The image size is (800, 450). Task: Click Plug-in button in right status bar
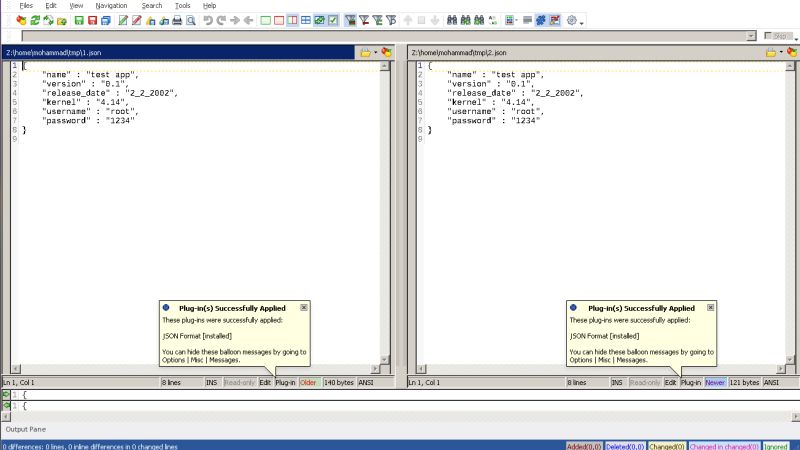pos(691,382)
